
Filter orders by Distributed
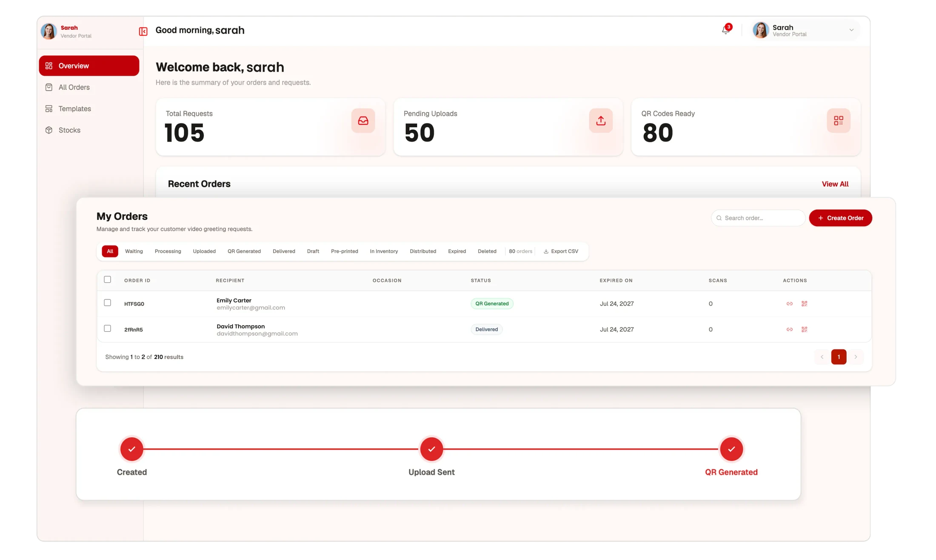pos(423,251)
